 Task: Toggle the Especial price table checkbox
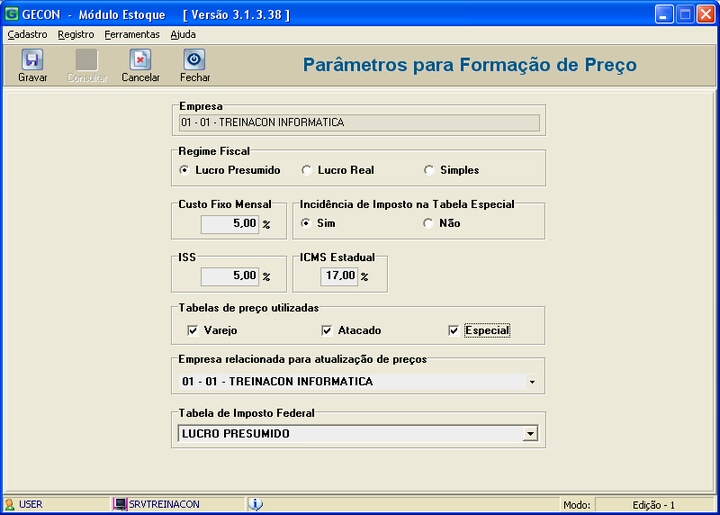[453, 330]
